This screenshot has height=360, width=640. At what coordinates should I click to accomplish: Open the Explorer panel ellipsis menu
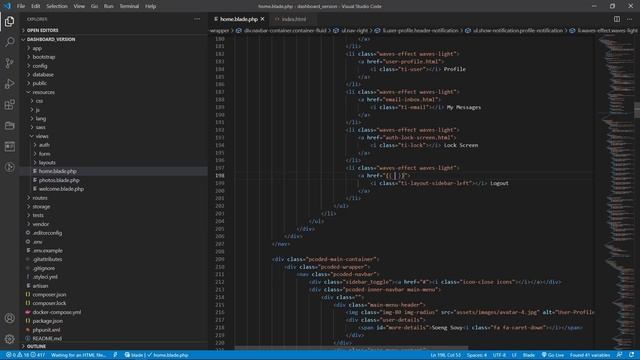197,19
